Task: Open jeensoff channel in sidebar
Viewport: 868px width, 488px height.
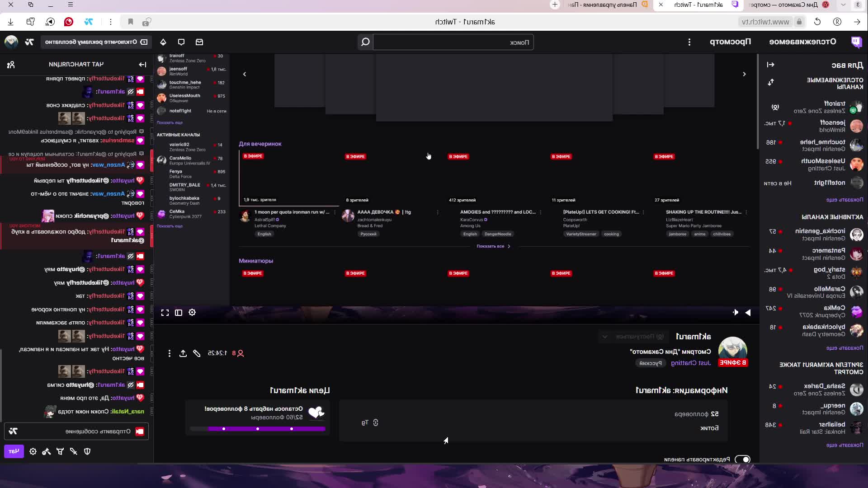Action: click(814, 126)
